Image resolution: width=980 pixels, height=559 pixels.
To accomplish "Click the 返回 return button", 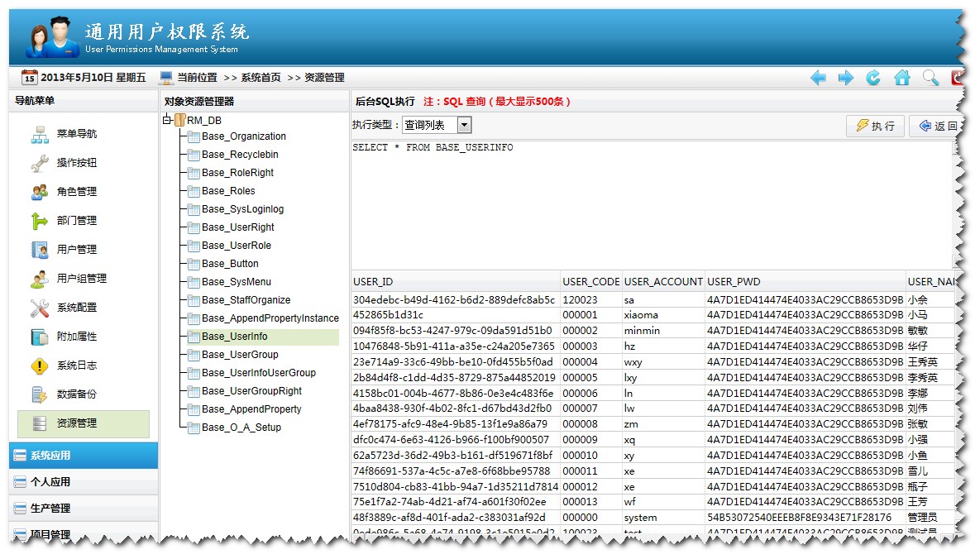I will 937,124.
